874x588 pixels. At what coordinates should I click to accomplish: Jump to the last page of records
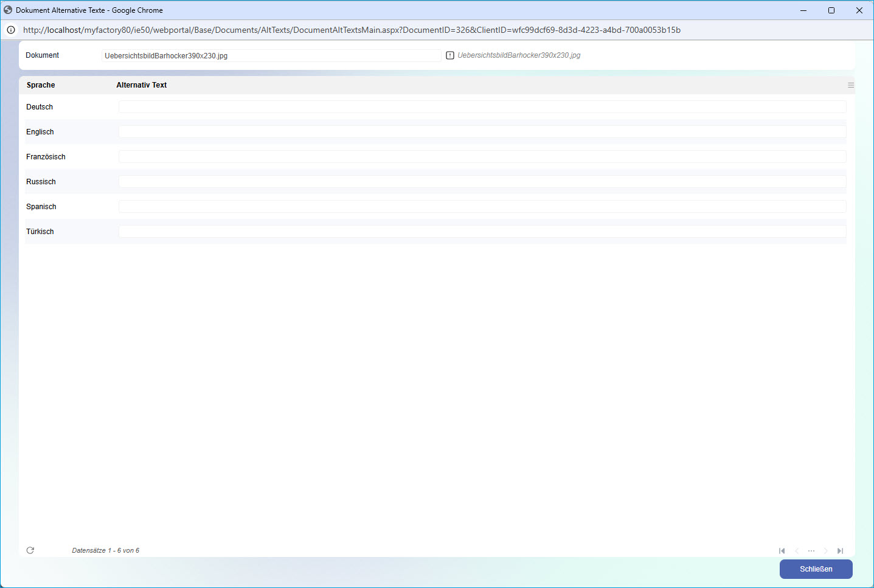840,551
